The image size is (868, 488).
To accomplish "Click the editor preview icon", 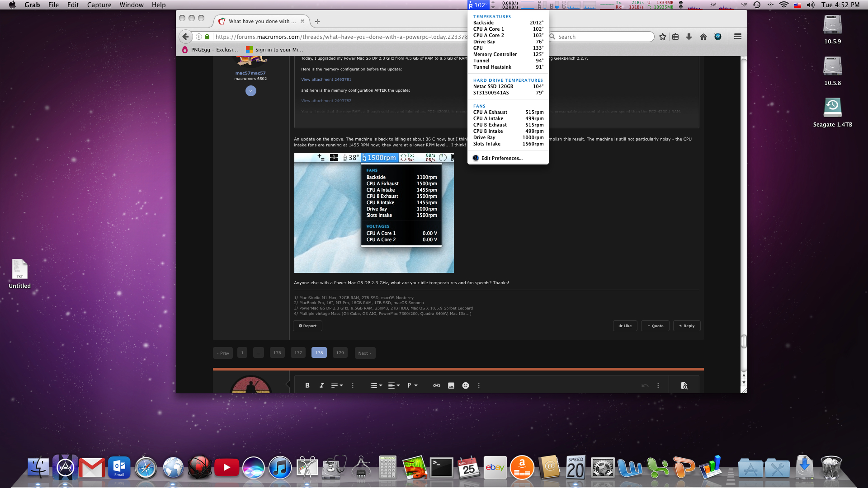I will (684, 385).
